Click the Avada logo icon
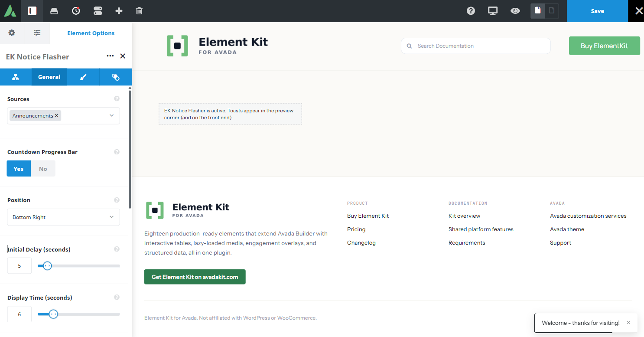 10,11
